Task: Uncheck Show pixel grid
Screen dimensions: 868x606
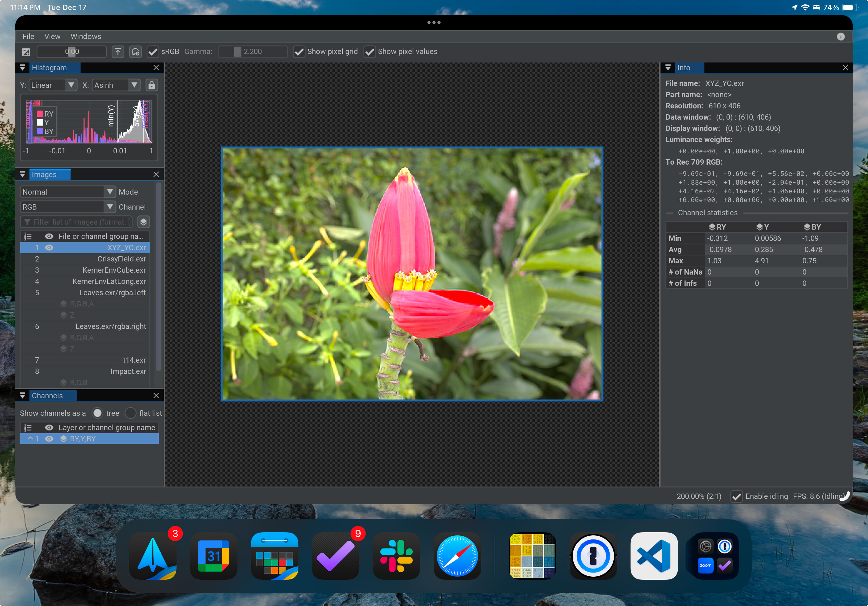Action: coord(299,52)
